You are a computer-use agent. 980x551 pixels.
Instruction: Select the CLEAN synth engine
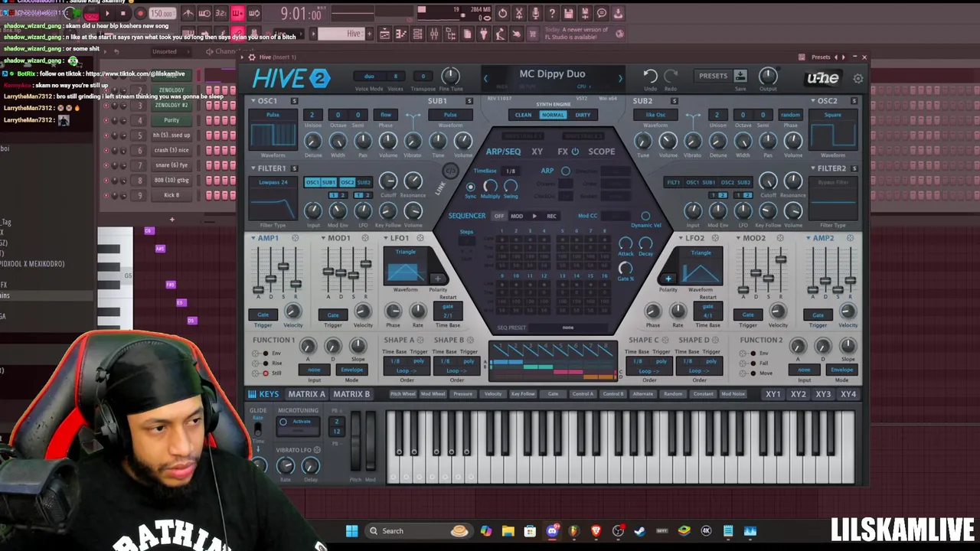point(523,115)
